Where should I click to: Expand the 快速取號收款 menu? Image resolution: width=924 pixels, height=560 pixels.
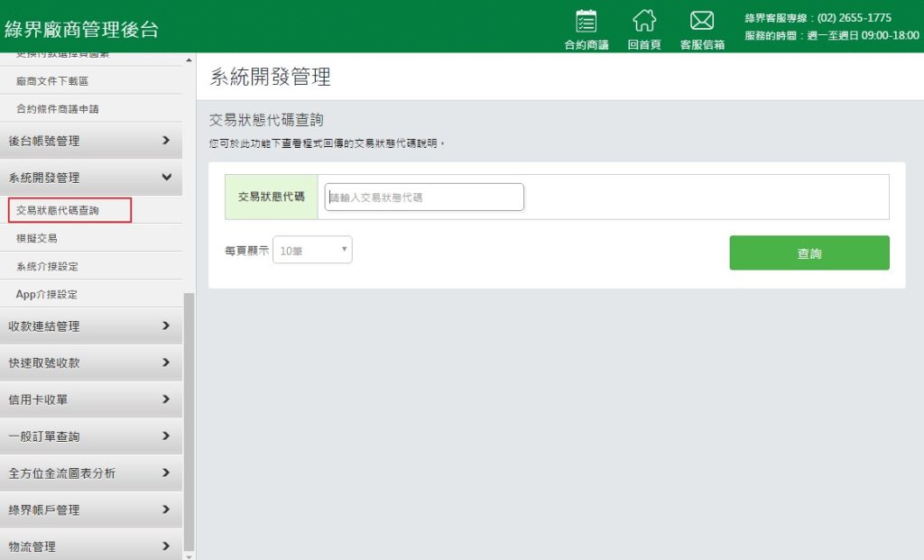(90, 363)
